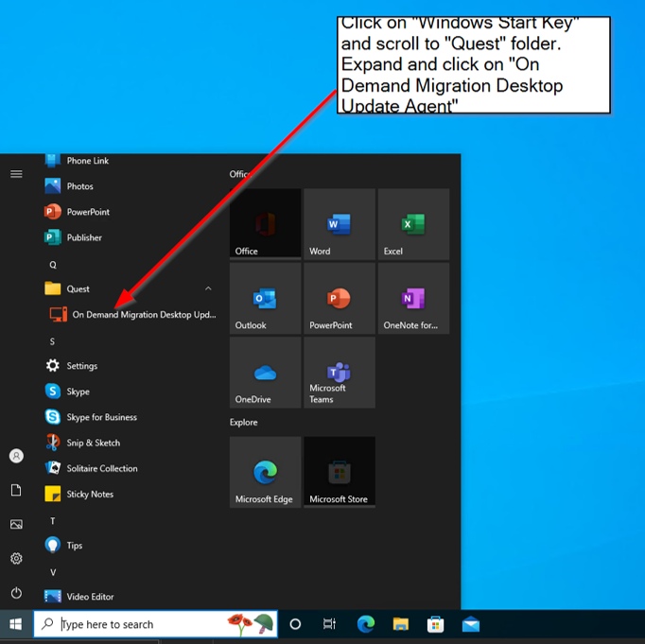The height and width of the screenshot is (644, 645).
Task: Click the Power button in Start sidebar
Action: coord(16,593)
